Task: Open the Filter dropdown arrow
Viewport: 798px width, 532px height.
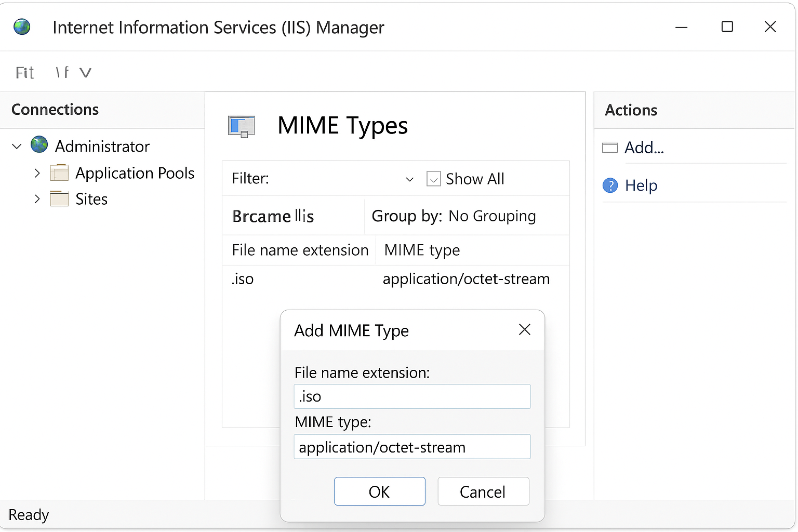Action: [409, 179]
